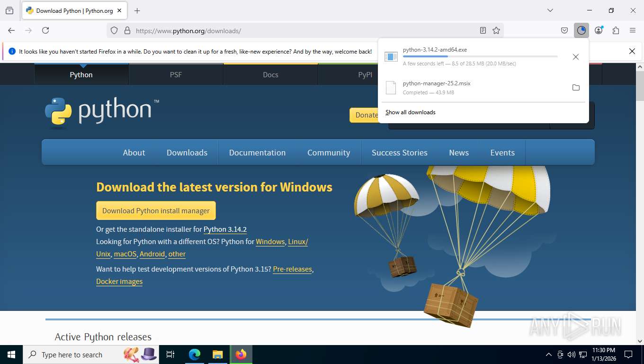Follow the Windows OS link

[x=270, y=242]
